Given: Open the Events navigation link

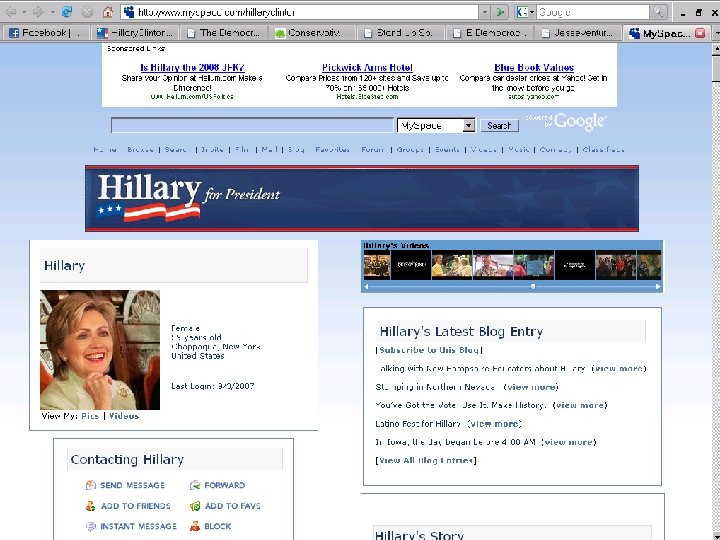Looking at the screenshot, I should pos(447,150).
